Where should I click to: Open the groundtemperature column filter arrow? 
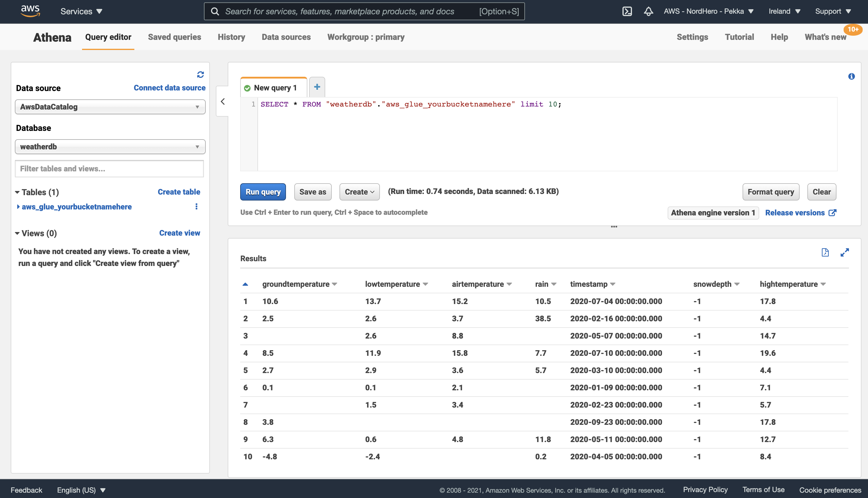tap(334, 284)
